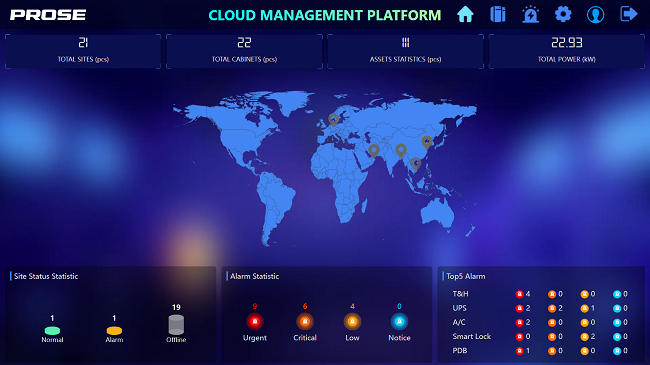The image size is (650, 365).
Task: Open the alarm siren icon in header
Action: point(530,15)
